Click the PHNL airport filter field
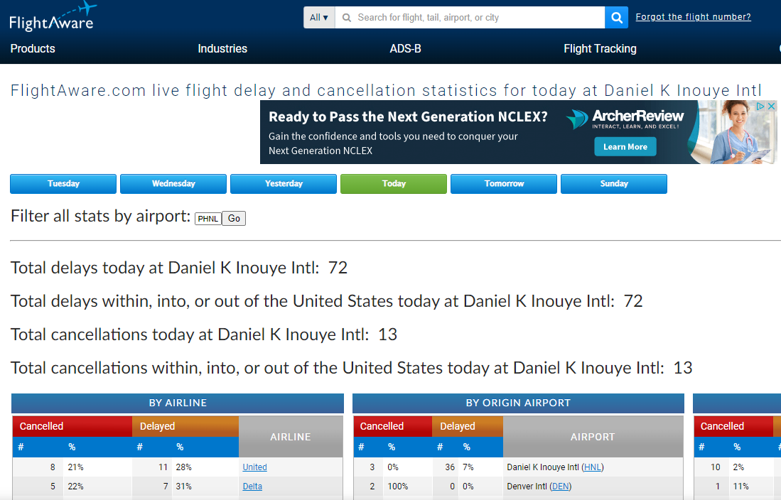781x500 pixels. click(x=208, y=219)
